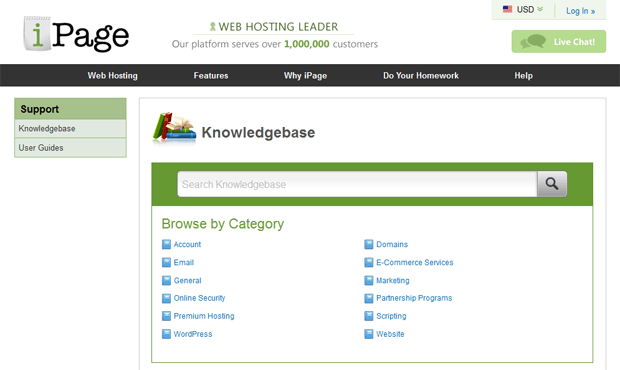Open the Online Security category link
The image size is (620, 370).
[199, 298]
